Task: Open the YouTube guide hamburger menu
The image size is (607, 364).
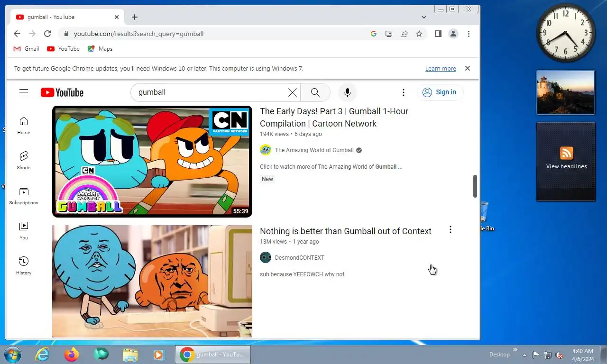Action: 24,92
